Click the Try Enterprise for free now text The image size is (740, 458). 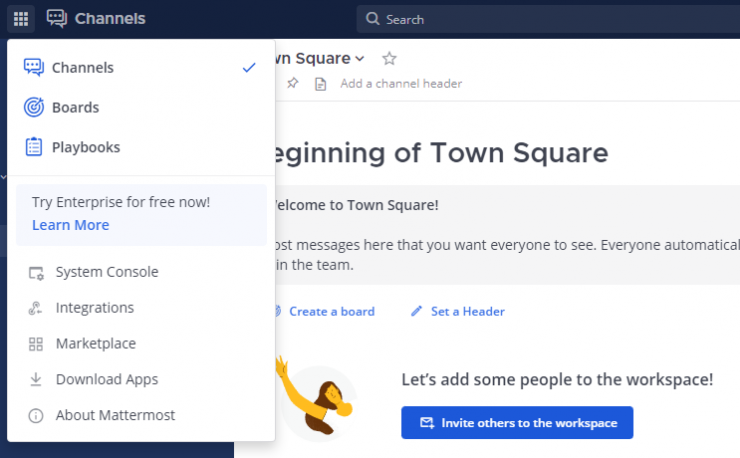pos(121,202)
